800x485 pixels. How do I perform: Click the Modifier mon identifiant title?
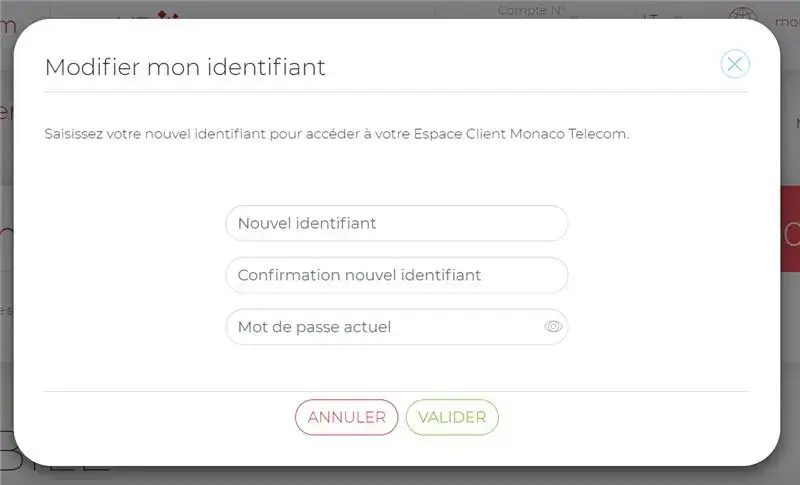185,67
